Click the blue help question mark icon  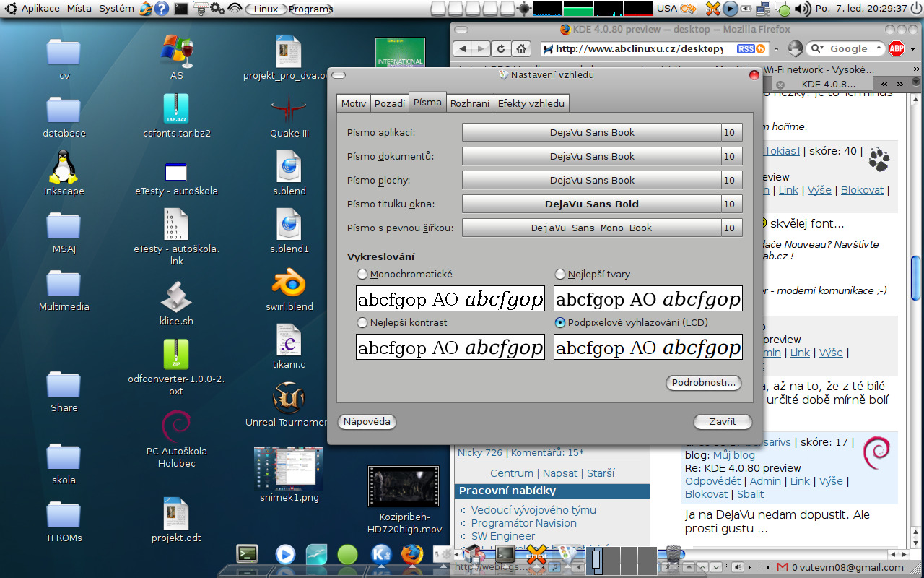[162, 9]
